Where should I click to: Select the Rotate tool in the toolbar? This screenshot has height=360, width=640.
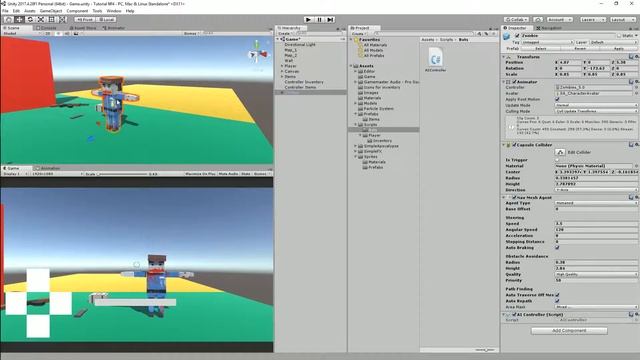coord(30,19)
